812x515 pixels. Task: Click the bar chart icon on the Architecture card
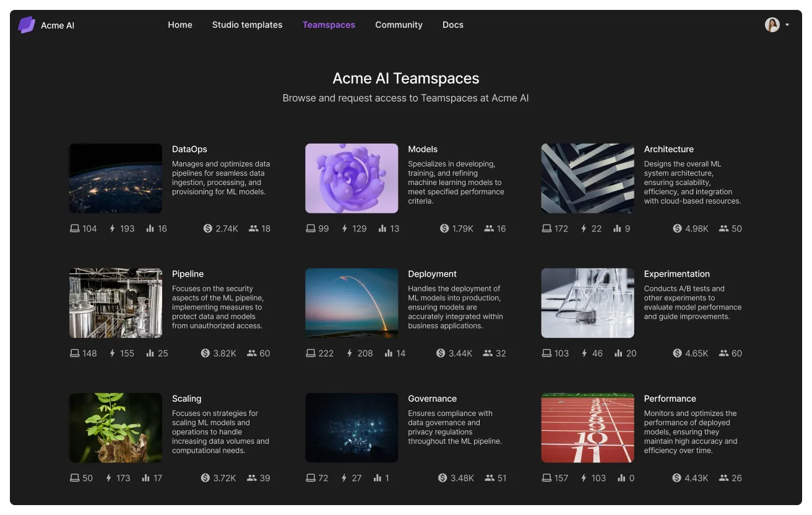(617, 228)
